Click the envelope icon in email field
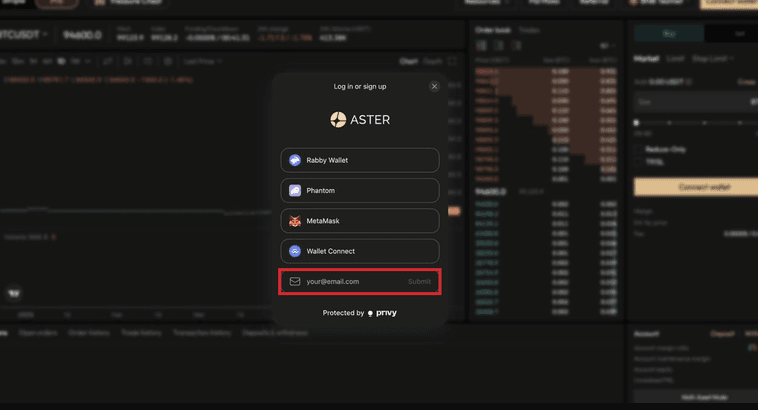This screenshot has width=758, height=410. (x=295, y=281)
